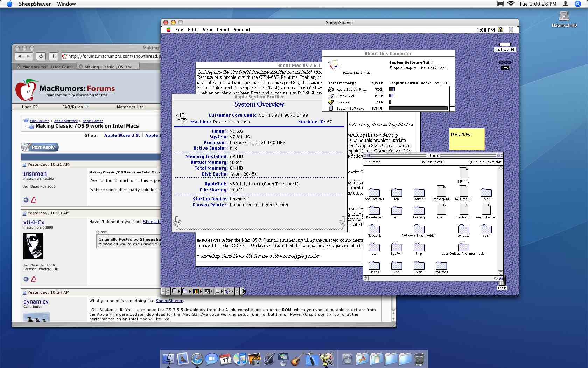Open Macintosh HD on the macOS desktop
Viewport: 588px width, 368px height.
coord(564,19)
